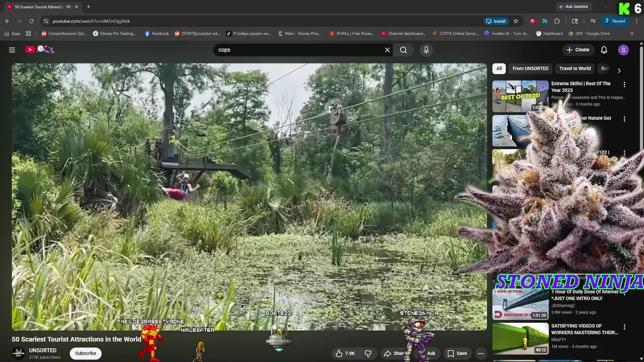Close the 50 Scariest Tourist Attractions tab

point(76,7)
